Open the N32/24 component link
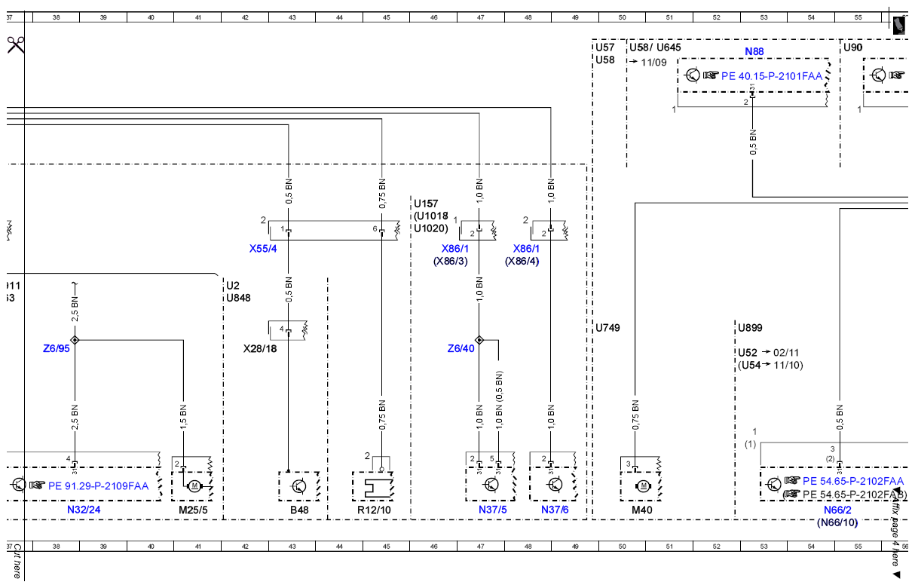 (84, 510)
